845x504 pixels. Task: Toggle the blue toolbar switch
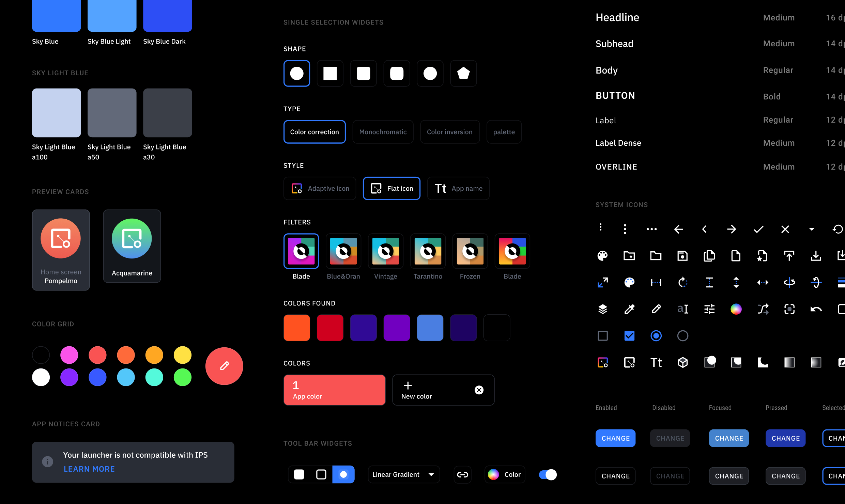(548, 475)
